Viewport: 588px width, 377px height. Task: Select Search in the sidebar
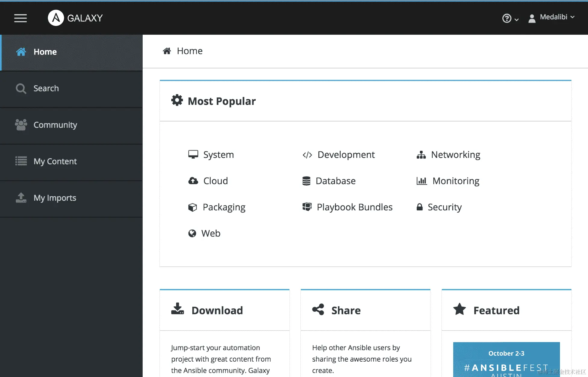pos(46,88)
